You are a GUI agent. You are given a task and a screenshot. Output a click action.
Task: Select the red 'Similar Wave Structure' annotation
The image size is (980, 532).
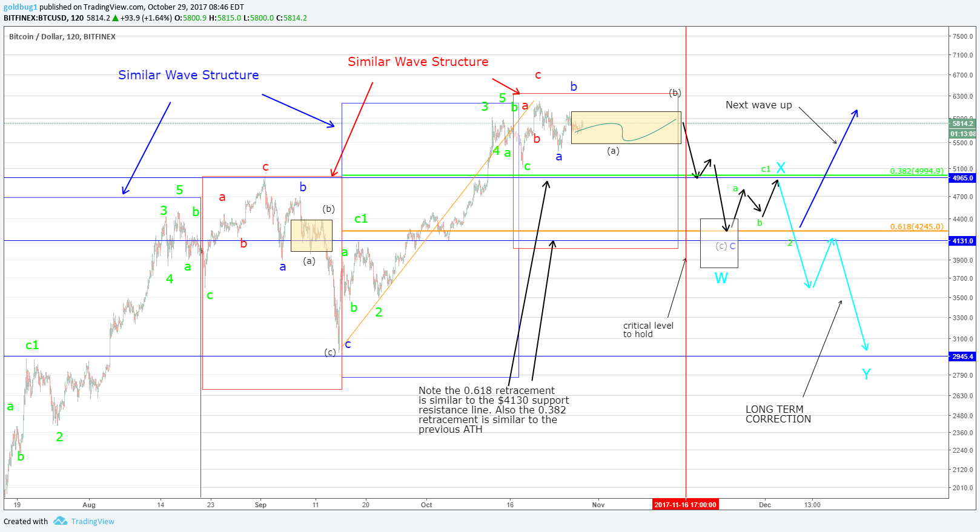point(418,62)
